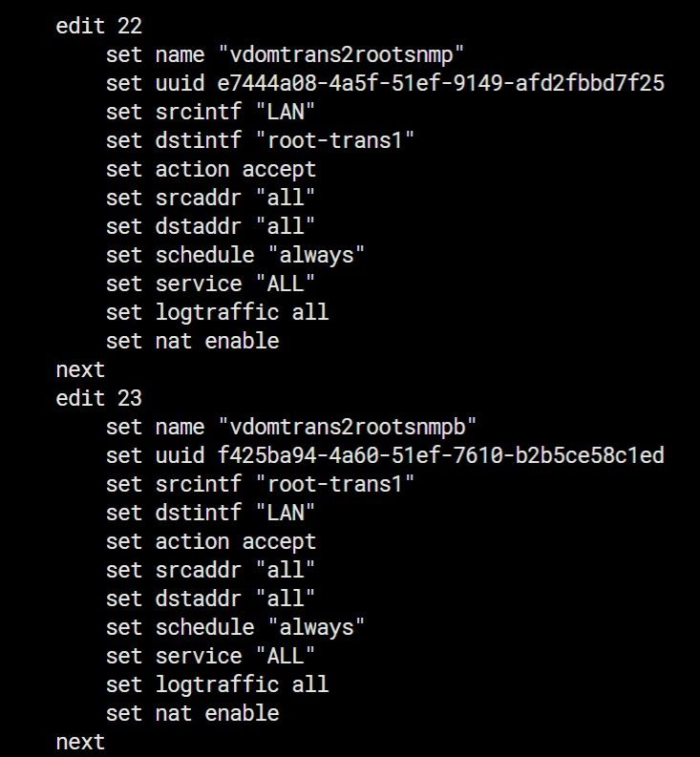The height and width of the screenshot is (757, 700).
Task: Click "set nat enable" under edit 22
Action: [x=193, y=341]
